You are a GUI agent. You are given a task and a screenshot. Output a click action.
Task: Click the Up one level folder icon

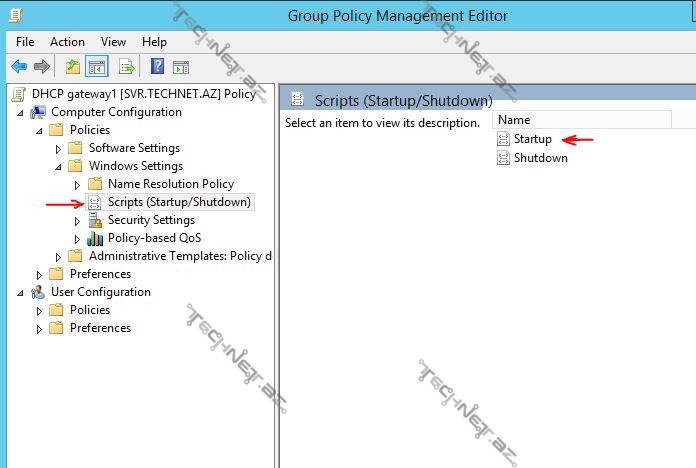click(x=72, y=67)
